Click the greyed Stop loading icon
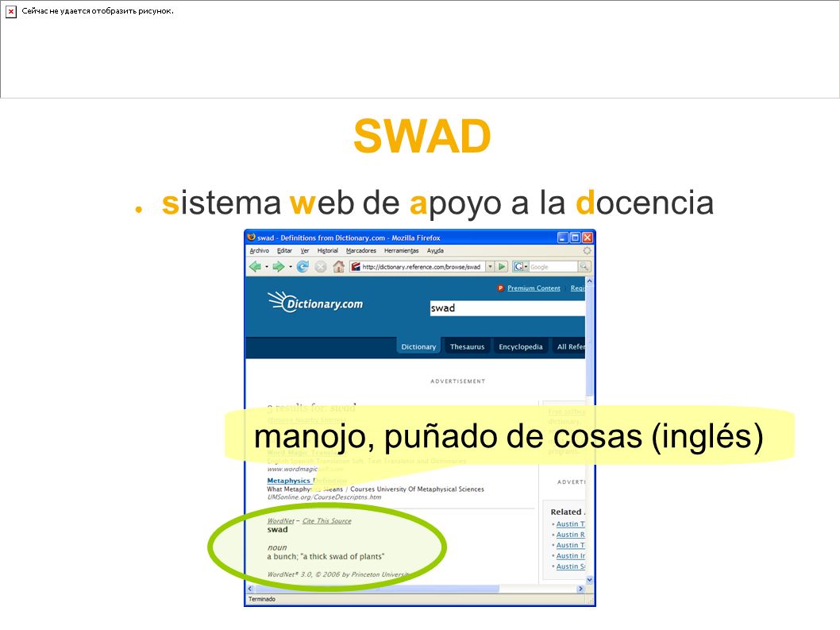The width and height of the screenshot is (840, 630). [320, 266]
